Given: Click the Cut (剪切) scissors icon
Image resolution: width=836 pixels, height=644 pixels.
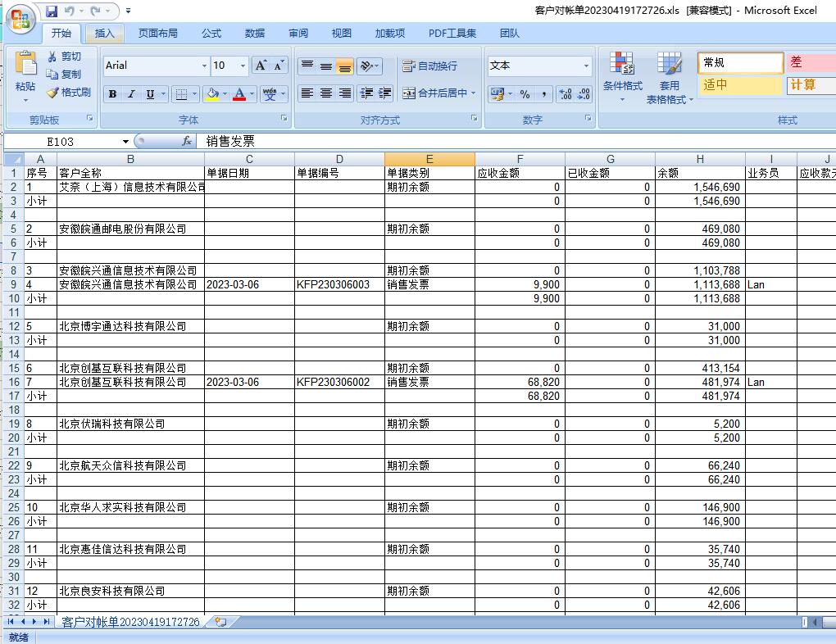Looking at the screenshot, I should [x=53, y=57].
